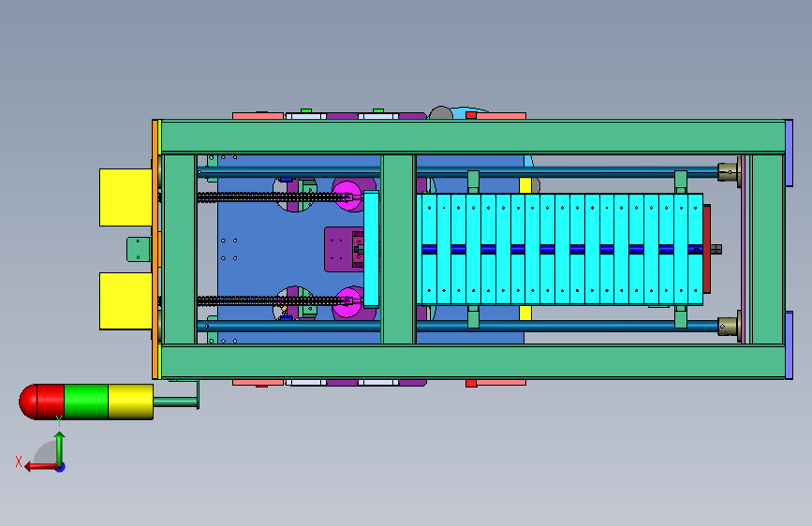The height and width of the screenshot is (526, 812).
Task: Select the upper long blue guide rod
Action: coord(458,172)
